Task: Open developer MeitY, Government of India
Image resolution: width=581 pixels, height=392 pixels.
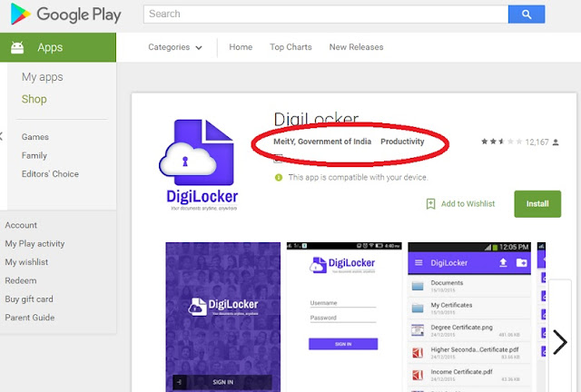Action: (322, 142)
